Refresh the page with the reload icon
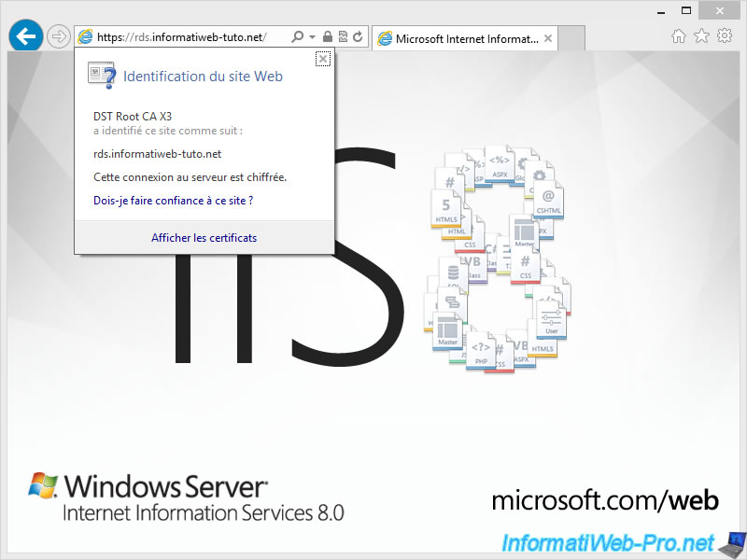 click(x=358, y=36)
